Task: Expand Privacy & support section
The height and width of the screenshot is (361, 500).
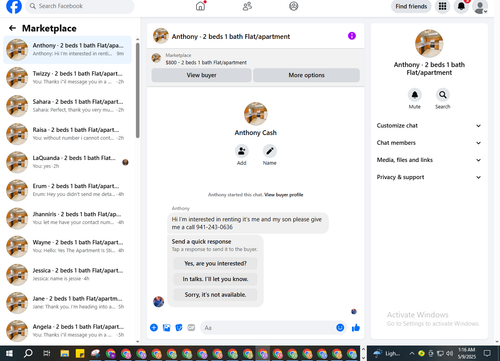Action: [429, 177]
